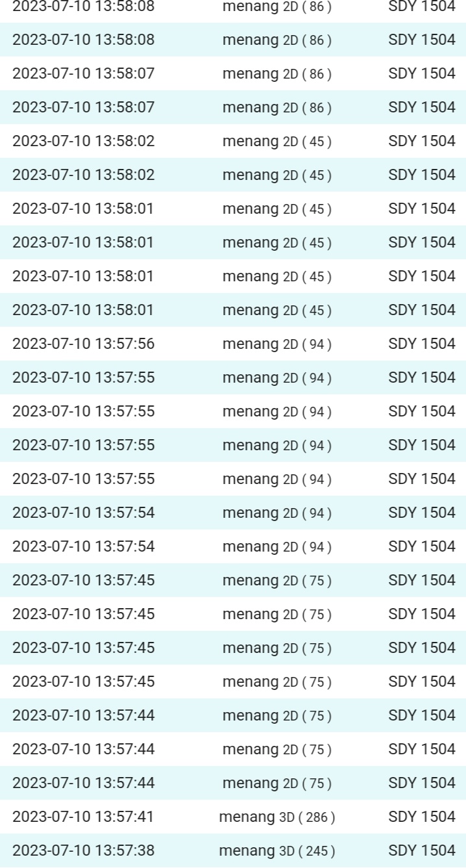This screenshot has width=466, height=868.
Task: Click 13:58:07 timestamp in the white row
Action: 83,73
